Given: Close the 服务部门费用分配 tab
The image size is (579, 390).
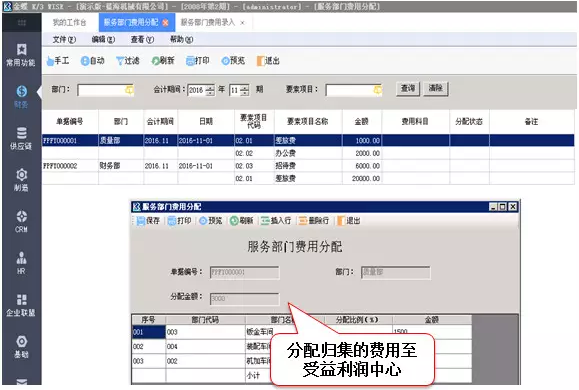Looking at the screenshot, I should coord(165,23).
